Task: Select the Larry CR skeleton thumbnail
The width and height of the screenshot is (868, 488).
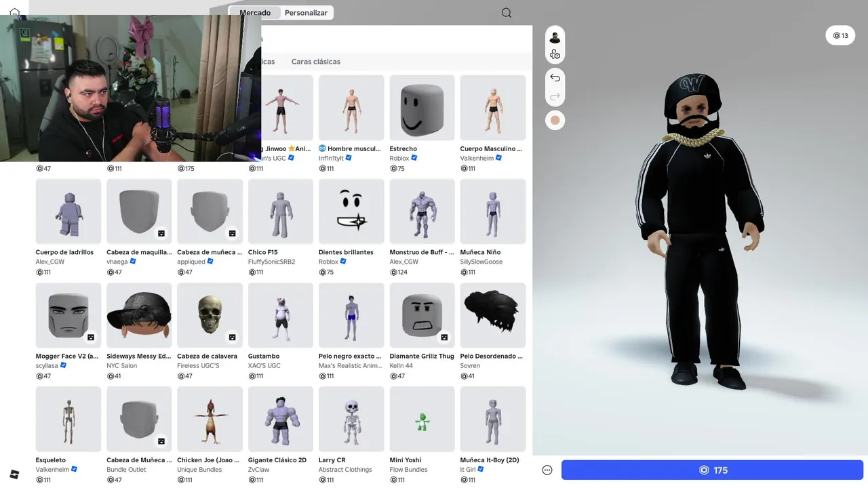Action: (351, 419)
